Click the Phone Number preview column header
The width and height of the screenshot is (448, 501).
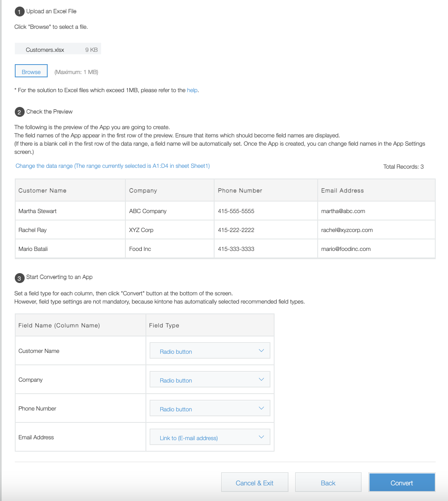pyautogui.click(x=240, y=190)
